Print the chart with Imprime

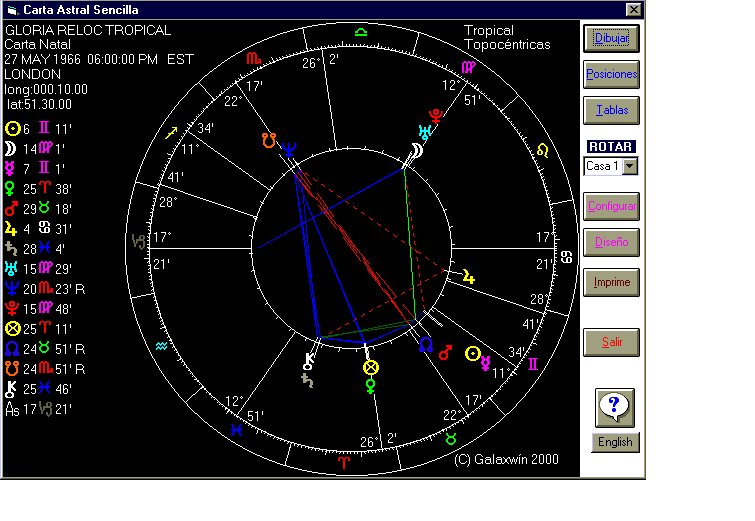click(x=611, y=282)
